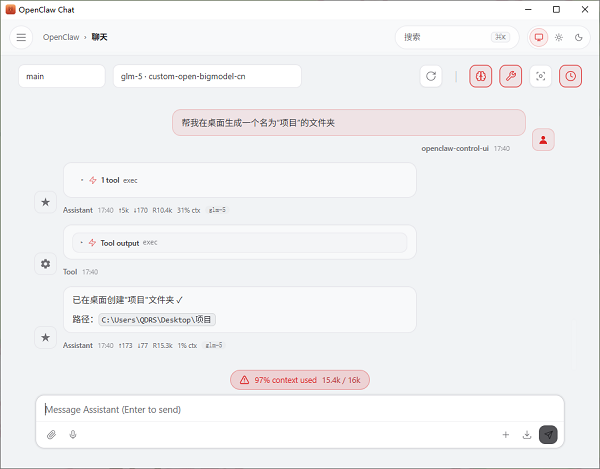Viewport: 600px width, 469px height.
Task: Select the C:\Users\QDRS\Desktop\项目 path text
Action: [x=157, y=320]
